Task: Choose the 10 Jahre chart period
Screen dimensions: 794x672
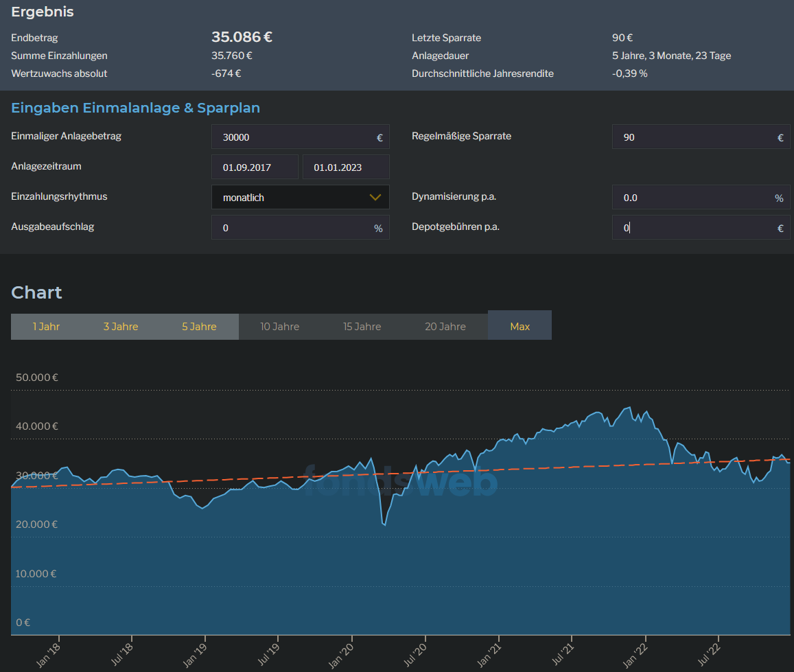Action: point(279,327)
